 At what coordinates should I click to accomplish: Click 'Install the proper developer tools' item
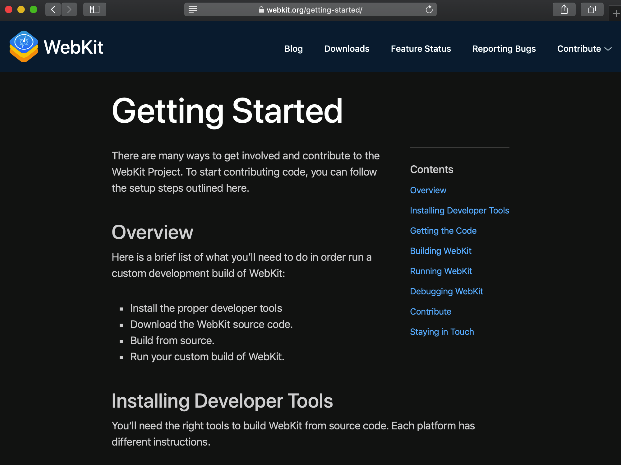tap(206, 308)
